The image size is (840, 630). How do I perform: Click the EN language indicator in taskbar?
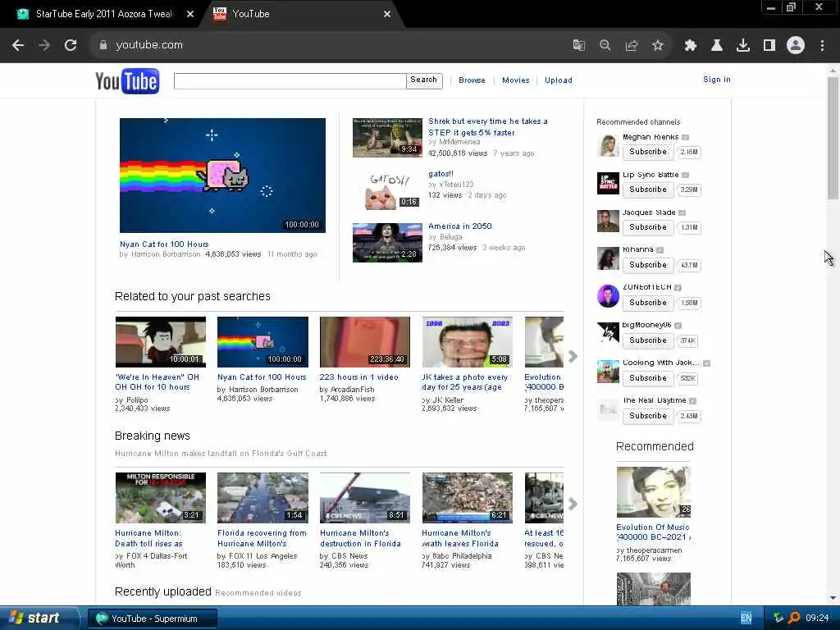(x=746, y=619)
